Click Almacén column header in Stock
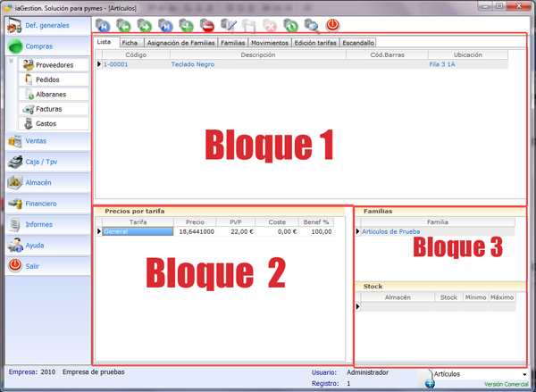536x392 pixels. pyautogui.click(x=398, y=297)
